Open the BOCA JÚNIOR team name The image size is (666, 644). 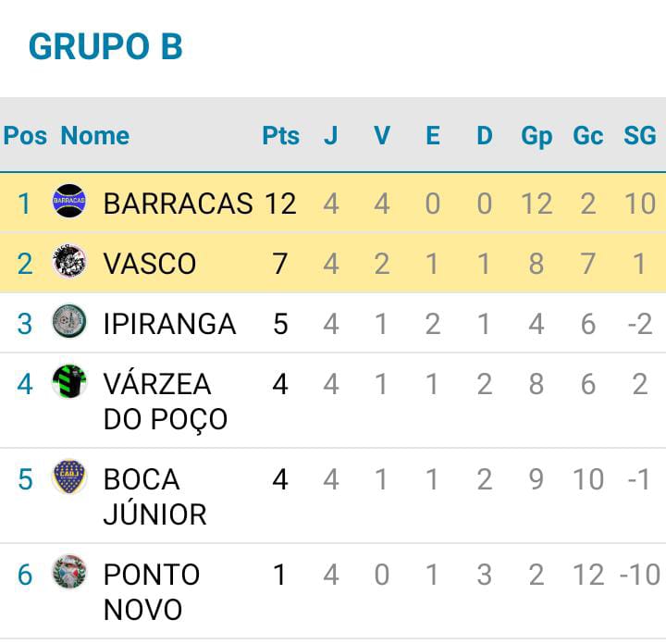(x=155, y=497)
